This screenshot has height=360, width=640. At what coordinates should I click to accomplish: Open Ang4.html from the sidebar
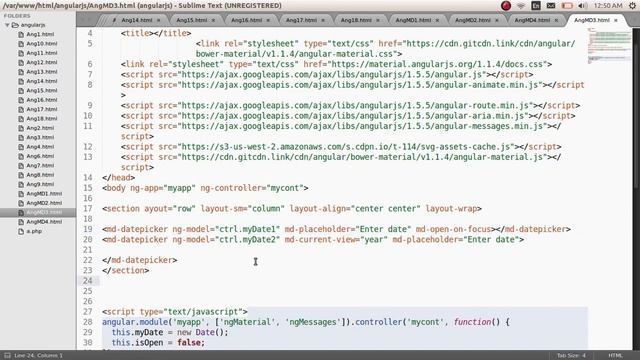(x=40, y=147)
